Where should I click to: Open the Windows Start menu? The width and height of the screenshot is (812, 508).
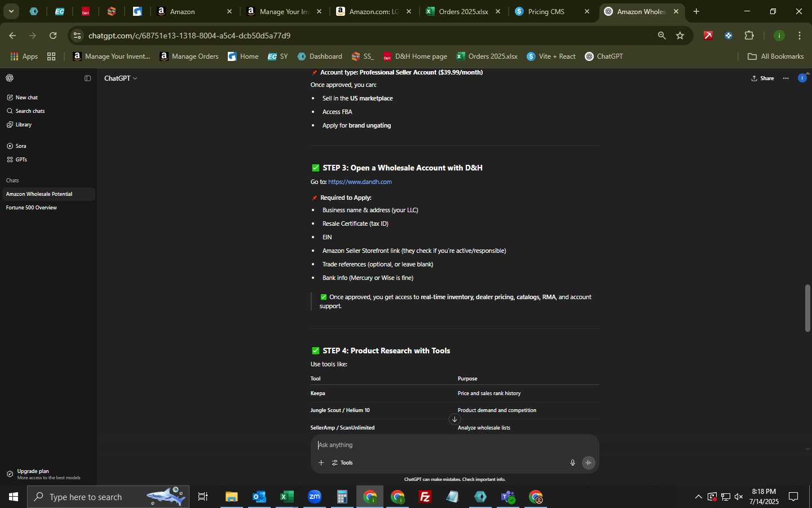(x=14, y=497)
